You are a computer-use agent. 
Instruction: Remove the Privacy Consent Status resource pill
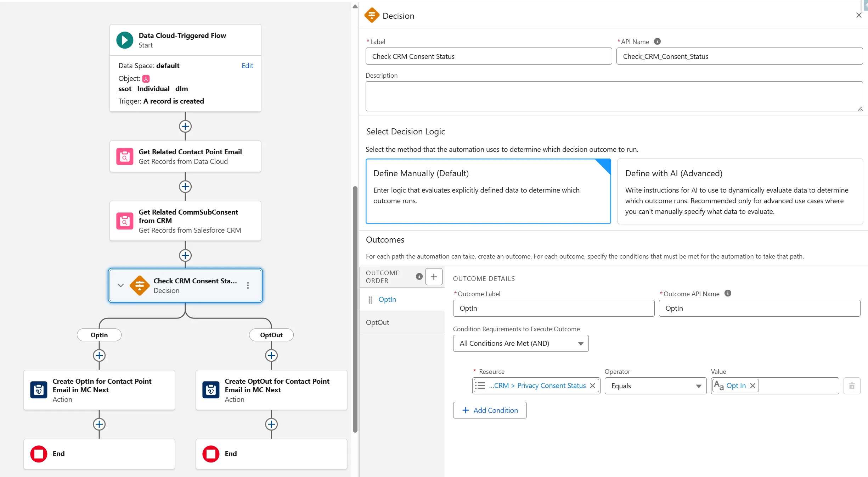(592, 386)
